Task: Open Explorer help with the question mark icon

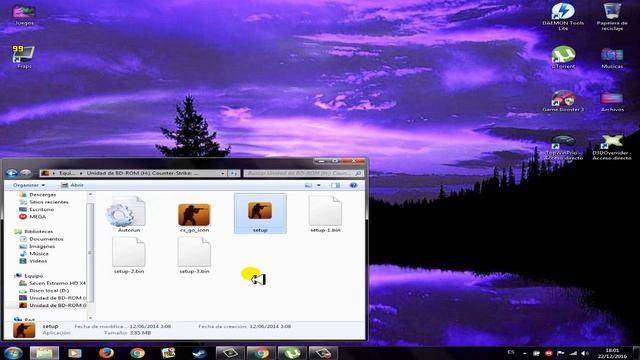Action: (353, 185)
